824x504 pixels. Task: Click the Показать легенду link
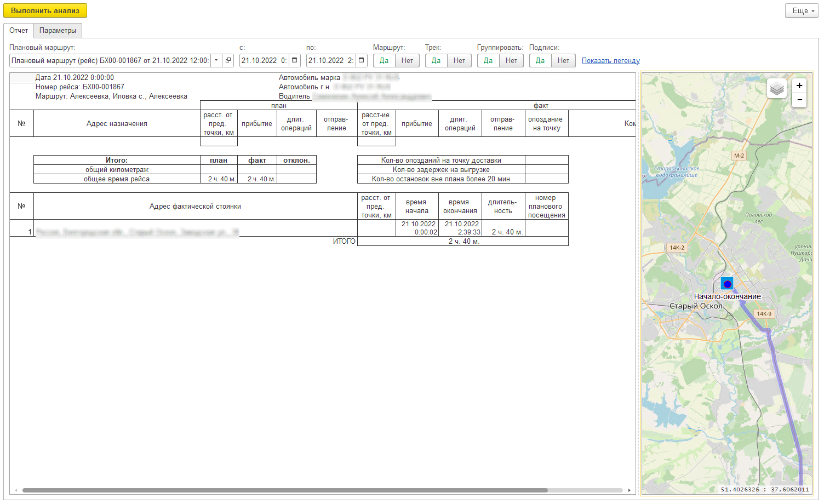(610, 61)
